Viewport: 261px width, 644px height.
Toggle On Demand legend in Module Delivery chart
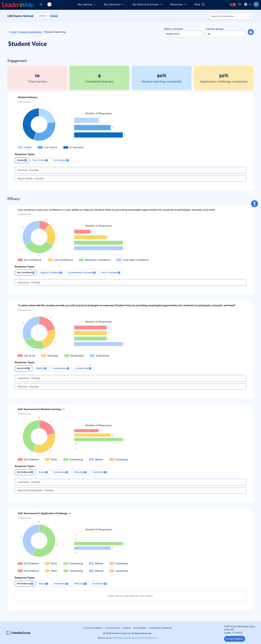(73, 147)
